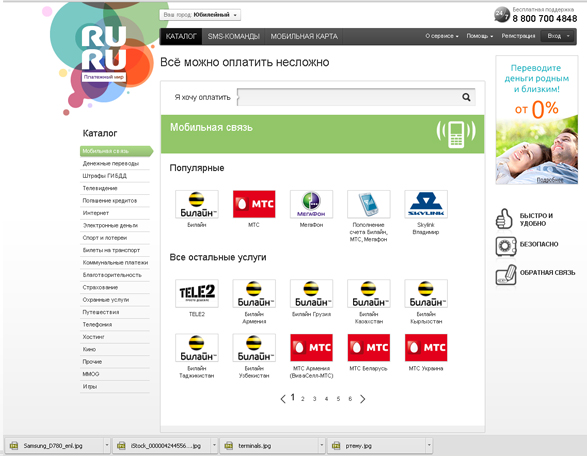Click the safe icon for Безопасно

coord(505,246)
